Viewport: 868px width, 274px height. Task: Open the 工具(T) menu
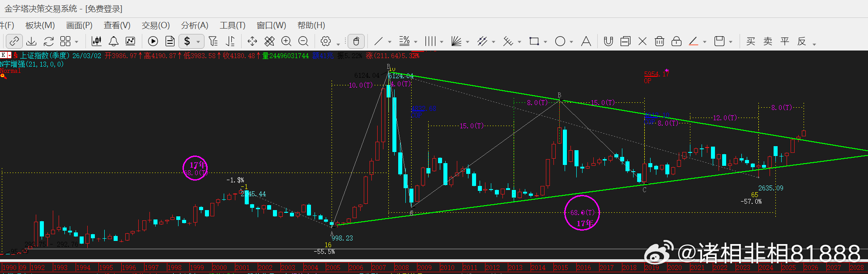233,25
